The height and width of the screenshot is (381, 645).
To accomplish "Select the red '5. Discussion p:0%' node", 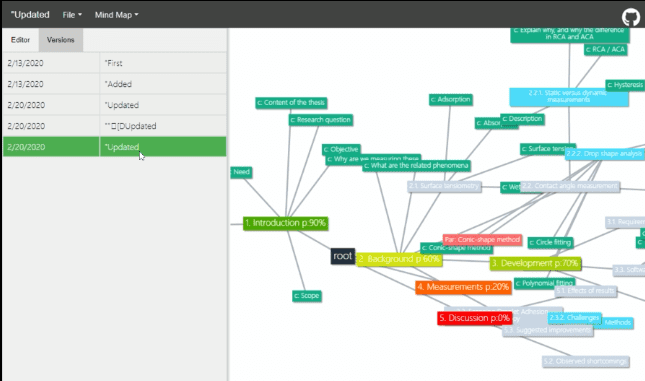I will (x=474, y=318).
